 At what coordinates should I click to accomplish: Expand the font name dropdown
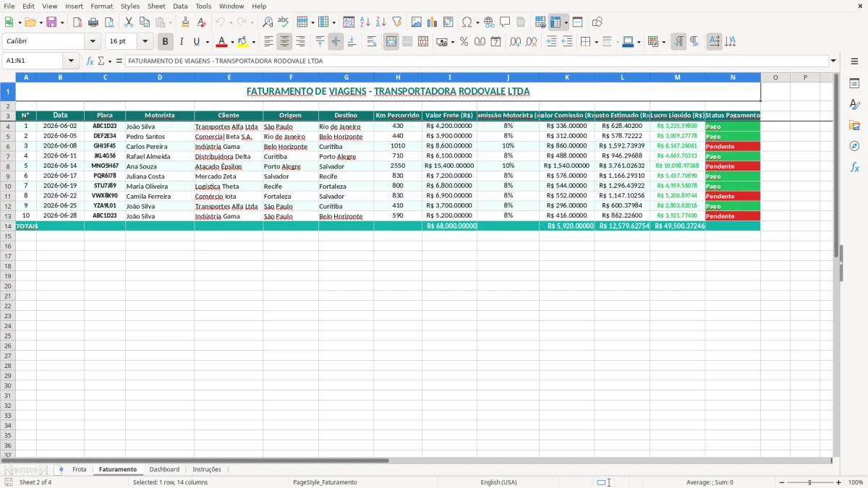(x=92, y=42)
